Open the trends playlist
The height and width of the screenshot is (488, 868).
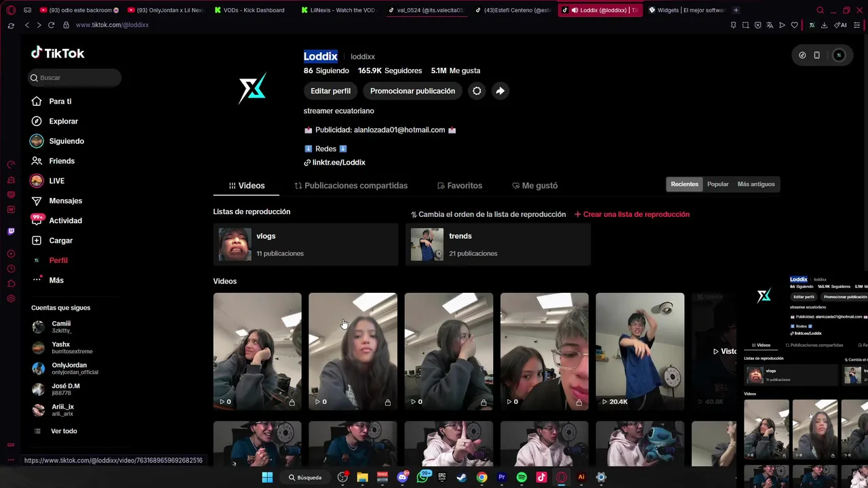click(498, 244)
